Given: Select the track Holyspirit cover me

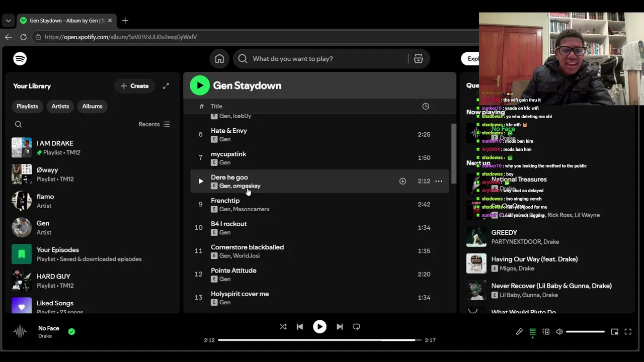Looking at the screenshot, I should coord(319,298).
